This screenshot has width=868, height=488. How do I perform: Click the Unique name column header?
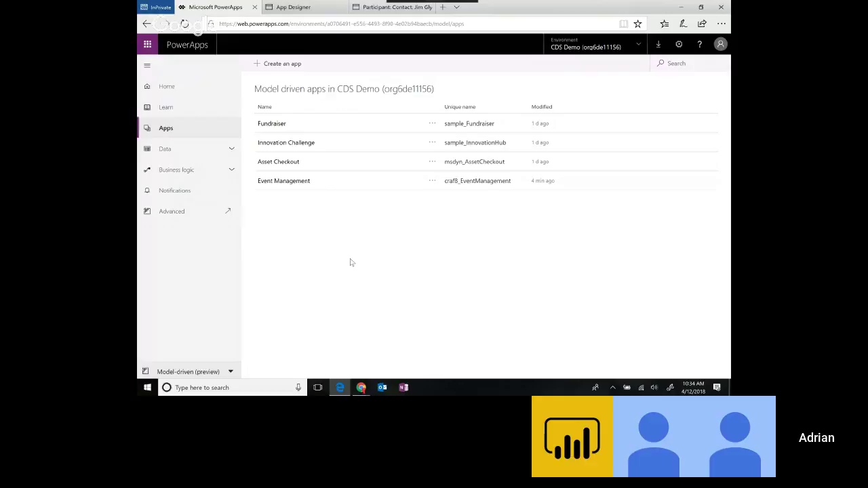point(460,106)
